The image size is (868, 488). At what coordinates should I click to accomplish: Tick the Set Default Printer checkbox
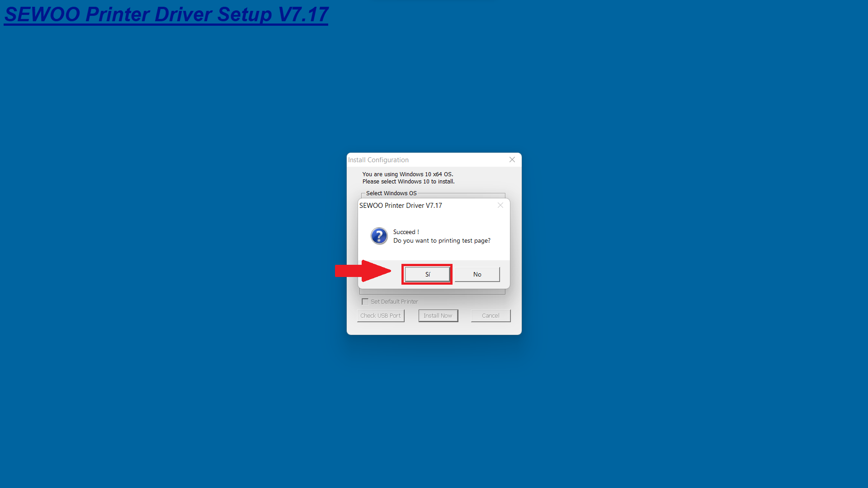tap(365, 301)
